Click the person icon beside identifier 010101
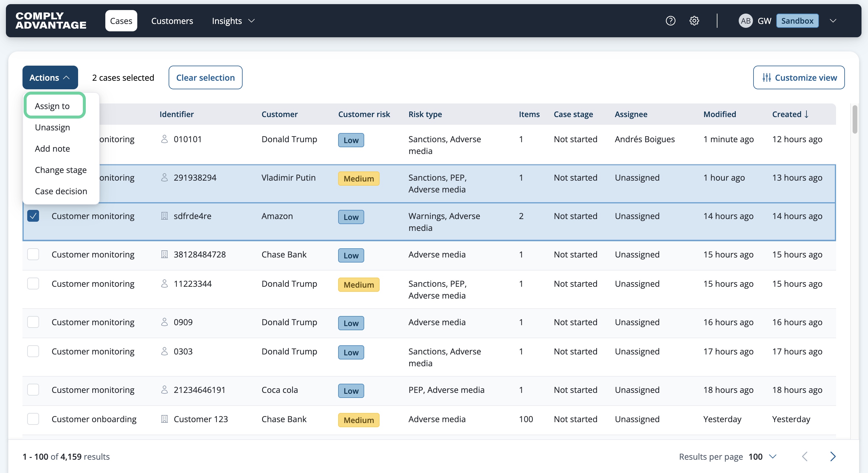The width and height of the screenshot is (868, 473). [x=164, y=139]
